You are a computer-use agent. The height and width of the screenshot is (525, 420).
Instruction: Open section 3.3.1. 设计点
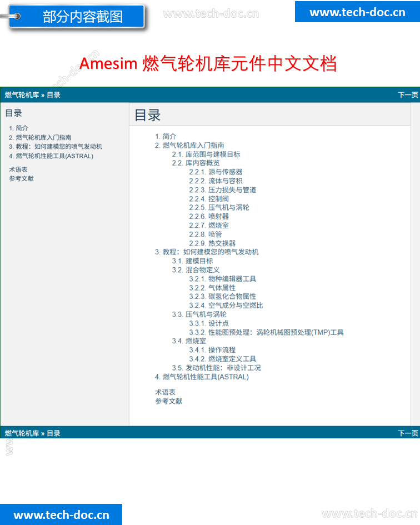click(x=209, y=323)
